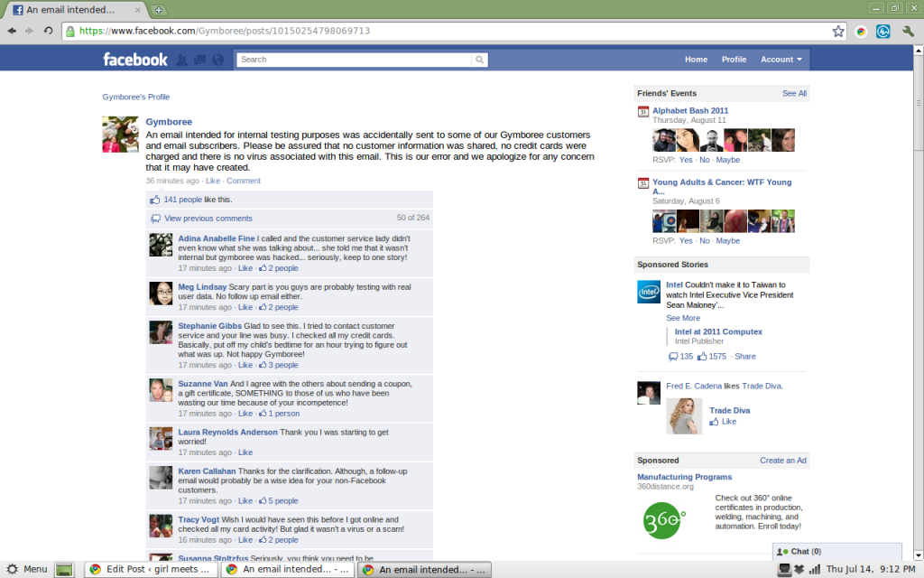The image size is (924, 578).
Task: Open Stephanie Gibbs's profile name
Action: point(209,325)
